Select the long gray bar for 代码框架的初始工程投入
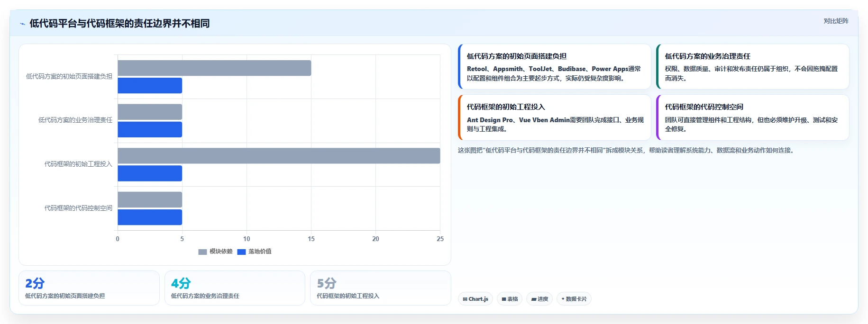868x324 pixels. coord(279,156)
